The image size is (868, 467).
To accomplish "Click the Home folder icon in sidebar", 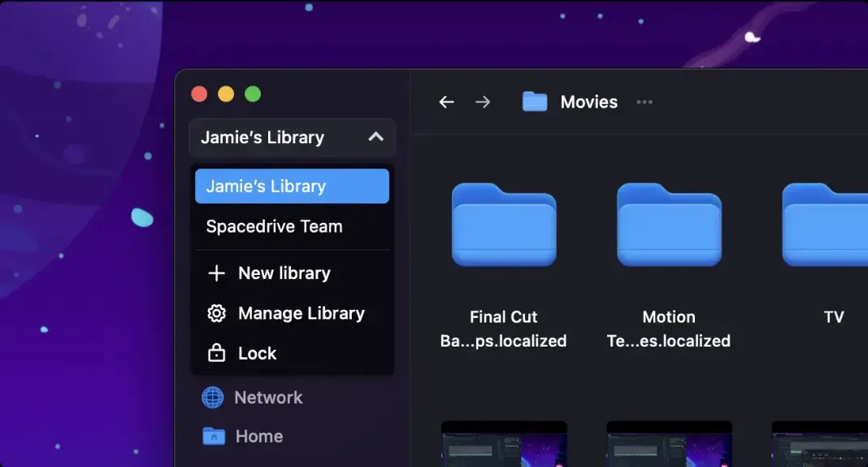I will 214,437.
